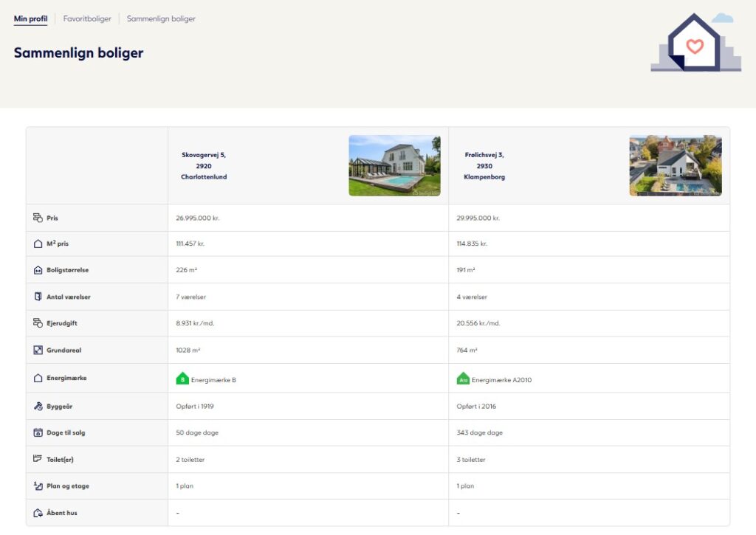Click the Toilet(er) icon
This screenshot has width=756, height=535.
38,458
